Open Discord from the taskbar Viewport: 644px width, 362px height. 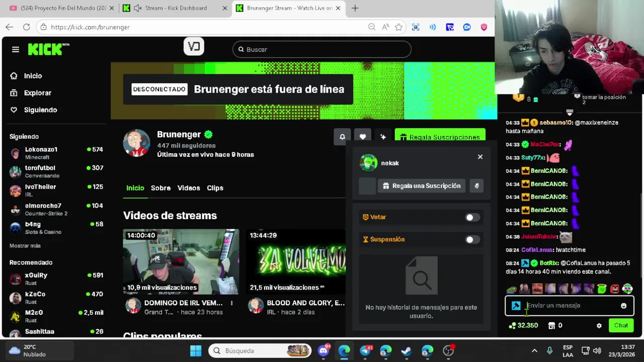click(324, 350)
